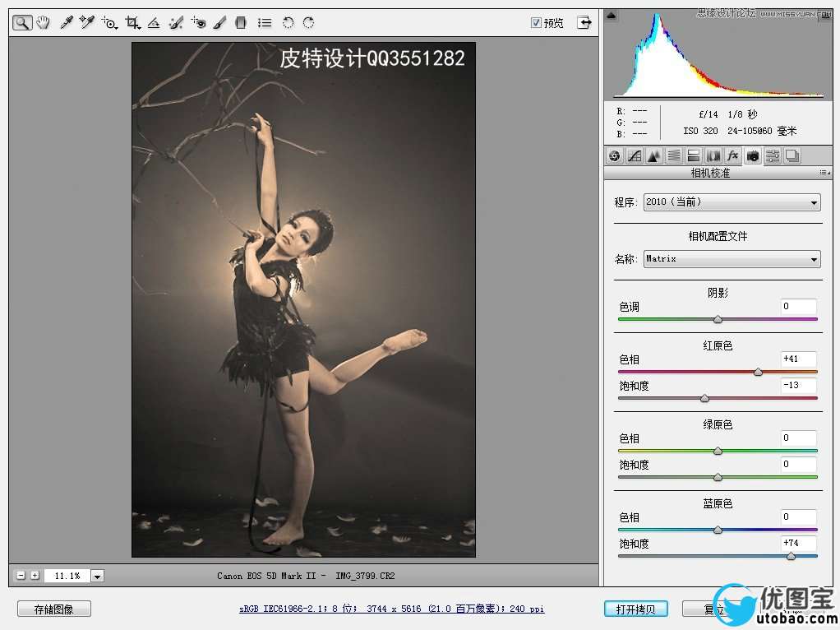Click the 蓝原色 色相 value field
Screen dimensions: 840x630
pos(798,517)
